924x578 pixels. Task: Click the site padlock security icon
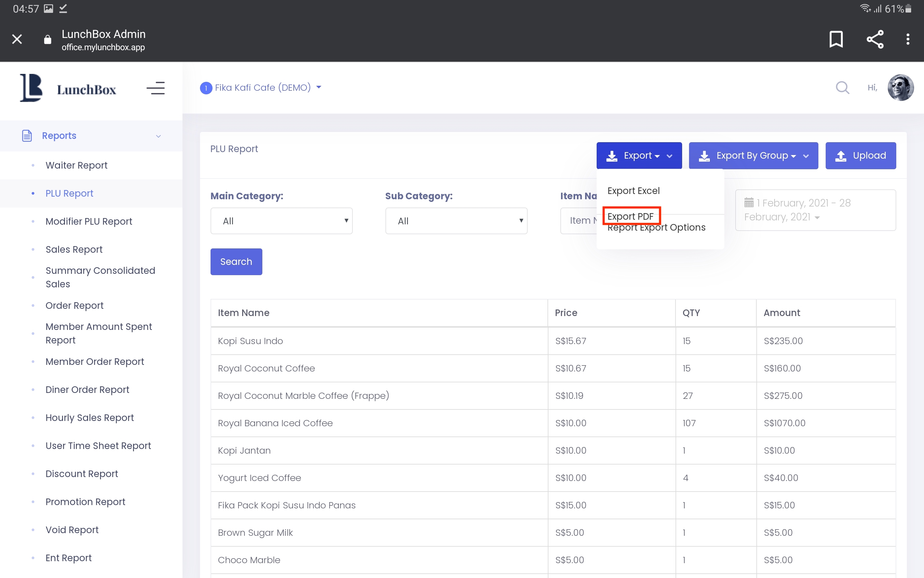[48, 39]
